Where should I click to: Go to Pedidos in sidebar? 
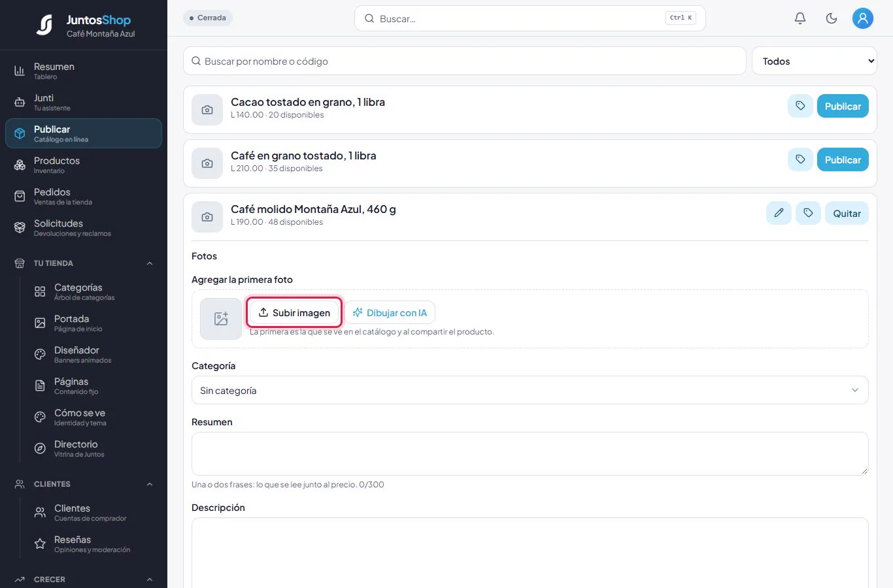(84, 196)
